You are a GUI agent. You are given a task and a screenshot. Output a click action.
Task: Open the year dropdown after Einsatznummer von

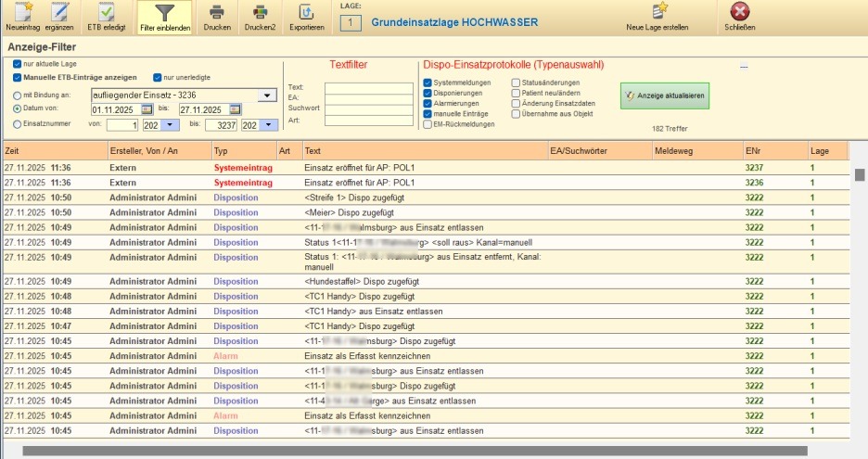(x=171, y=125)
